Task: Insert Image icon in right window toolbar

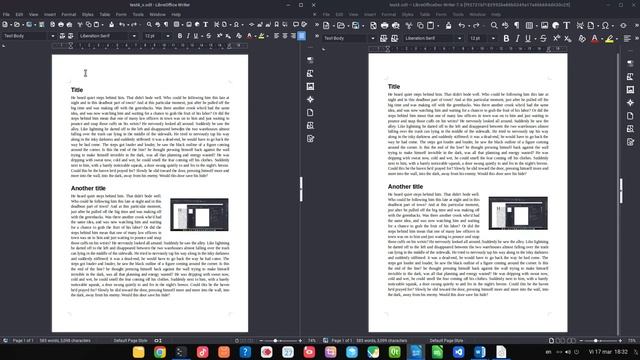Action: click(x=544, y=25)
